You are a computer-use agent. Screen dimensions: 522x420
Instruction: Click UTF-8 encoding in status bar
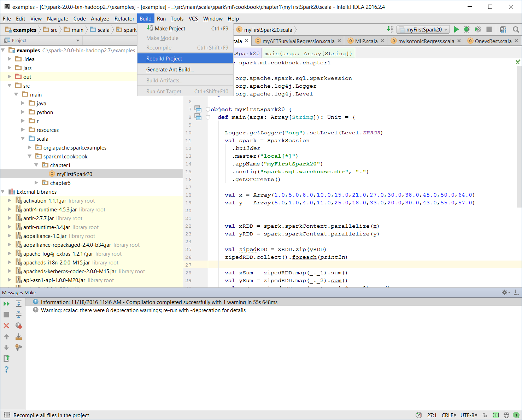pos(469,415)
